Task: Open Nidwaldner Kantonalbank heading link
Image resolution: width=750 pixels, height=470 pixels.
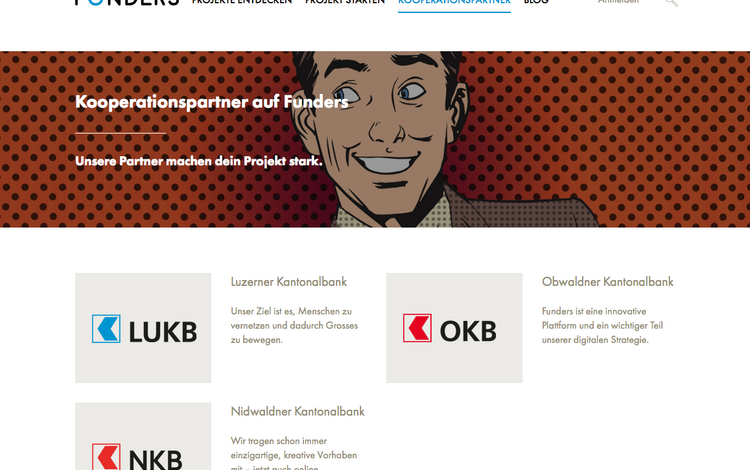Action: point(298,412)
